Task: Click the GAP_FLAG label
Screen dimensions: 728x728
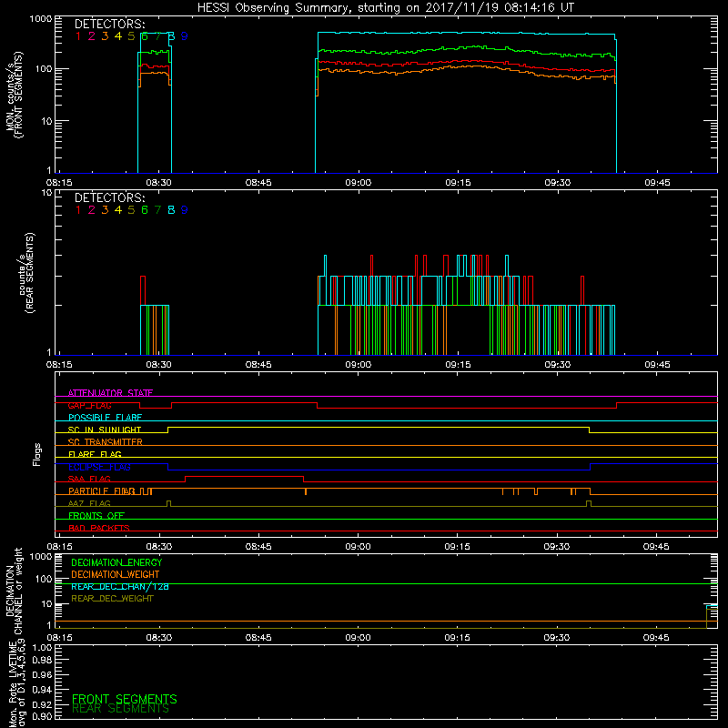Action: tap(89, 406)
